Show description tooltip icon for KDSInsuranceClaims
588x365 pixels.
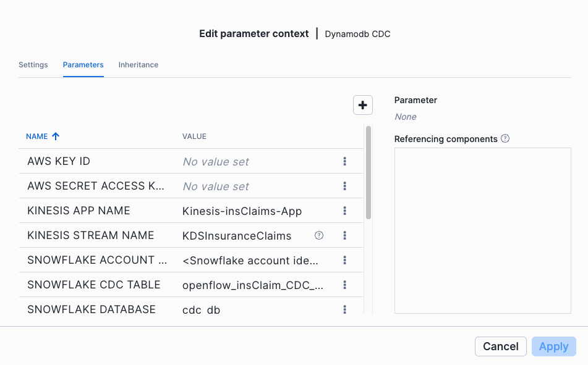point(319,235)
